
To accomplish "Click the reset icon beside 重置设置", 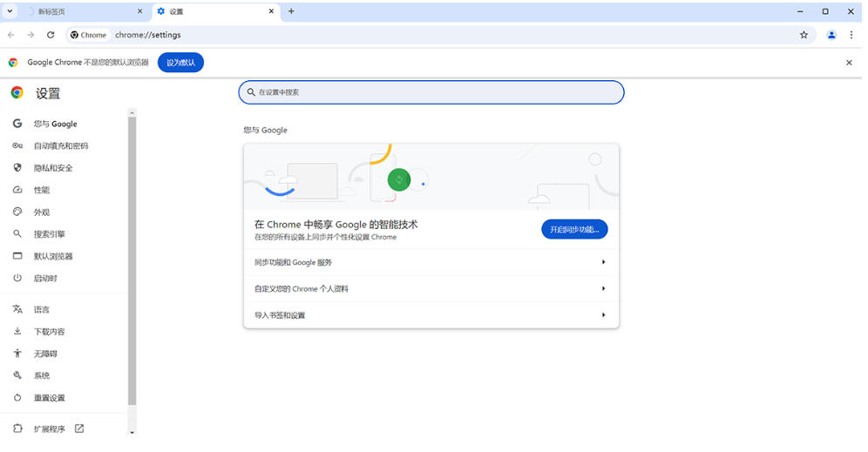I will [17, 398].
